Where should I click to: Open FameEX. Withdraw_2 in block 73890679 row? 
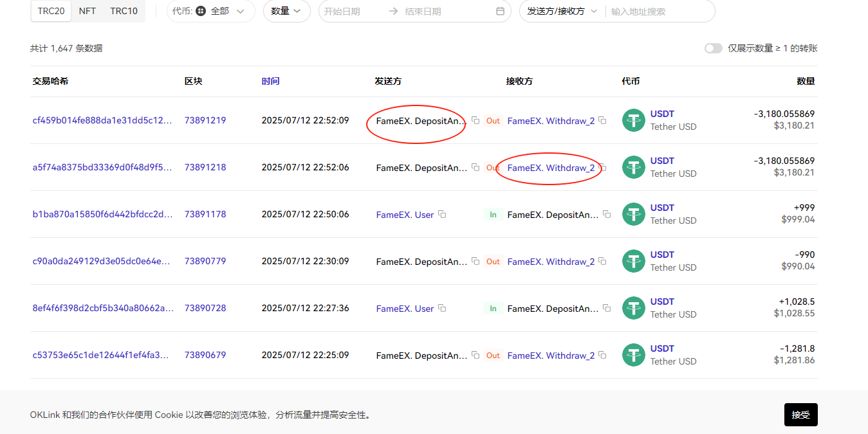pyautogui.click(x=551, y=356)
